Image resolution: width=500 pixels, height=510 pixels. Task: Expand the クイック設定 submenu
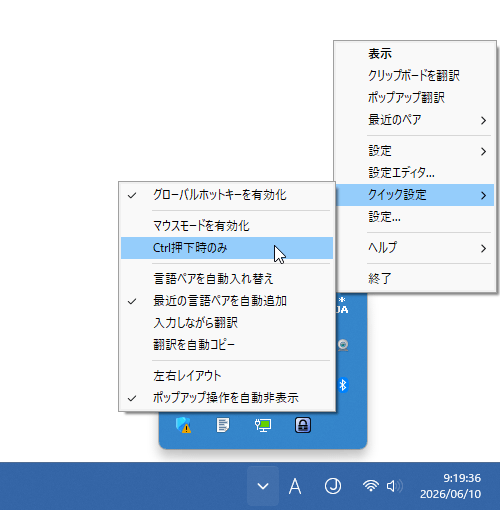pyautogui.click(x=415, y=195)
